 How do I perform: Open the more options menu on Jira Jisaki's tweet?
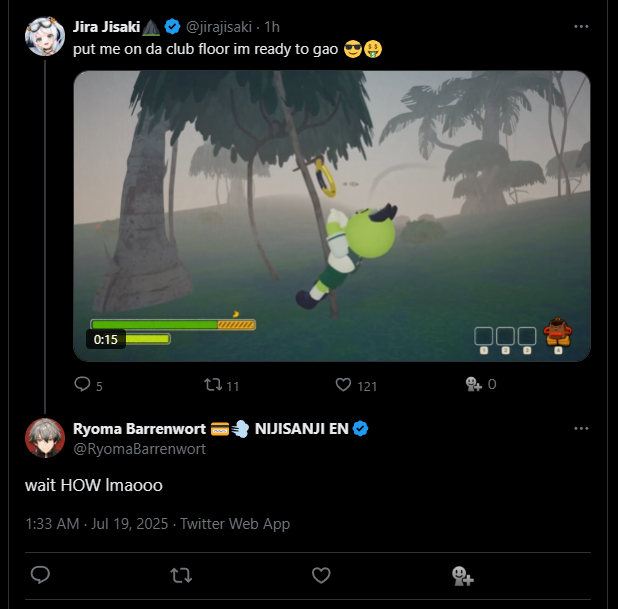(x=581, y=26)
